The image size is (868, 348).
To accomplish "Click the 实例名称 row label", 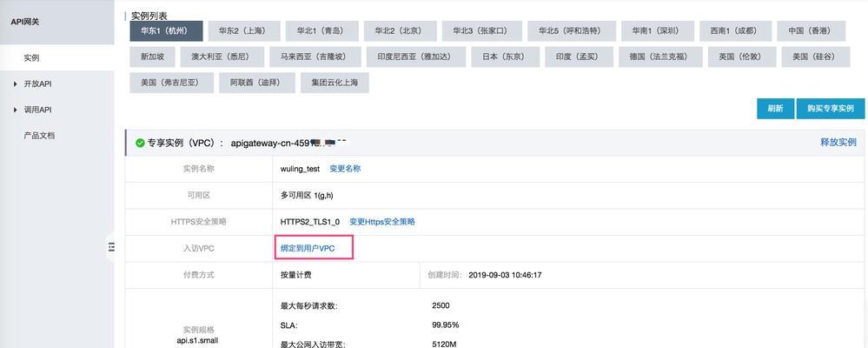I will coord(198,169).
